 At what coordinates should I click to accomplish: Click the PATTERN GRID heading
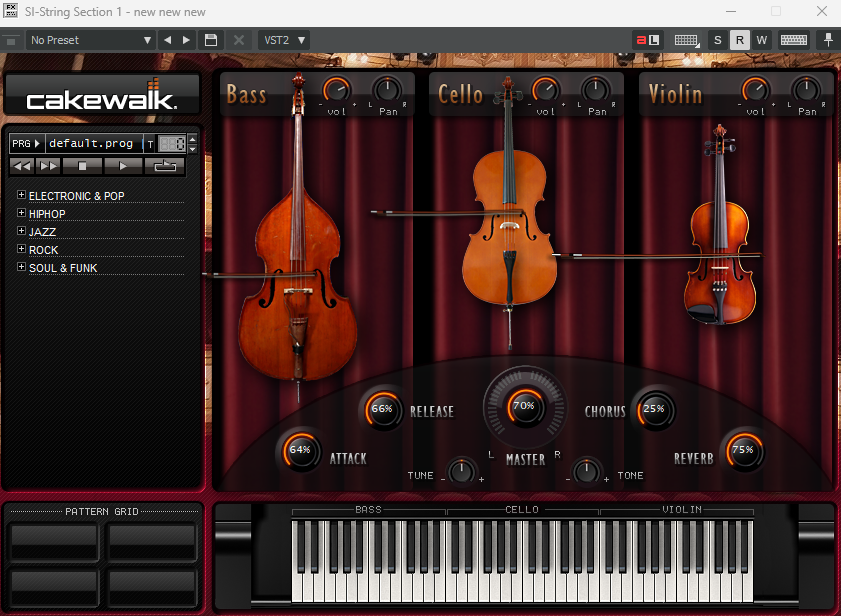pyautogui.click(x=102, y=512)
